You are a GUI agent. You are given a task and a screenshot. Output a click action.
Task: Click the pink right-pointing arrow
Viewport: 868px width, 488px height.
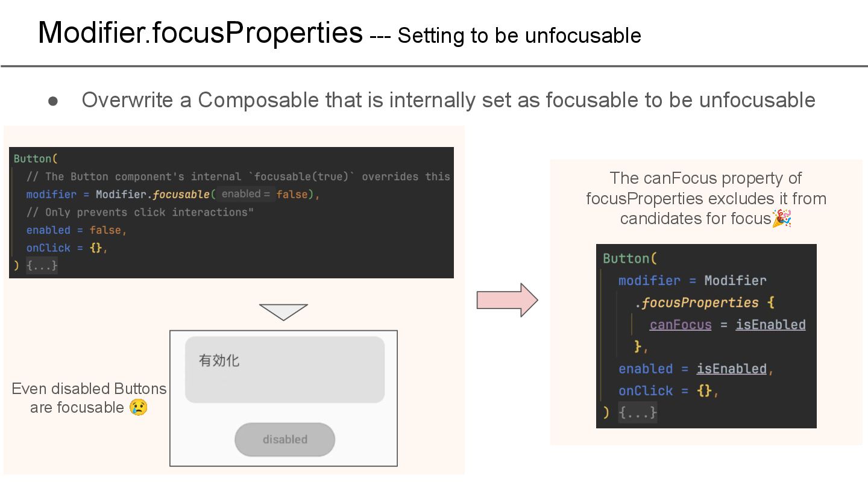[507, 300]
